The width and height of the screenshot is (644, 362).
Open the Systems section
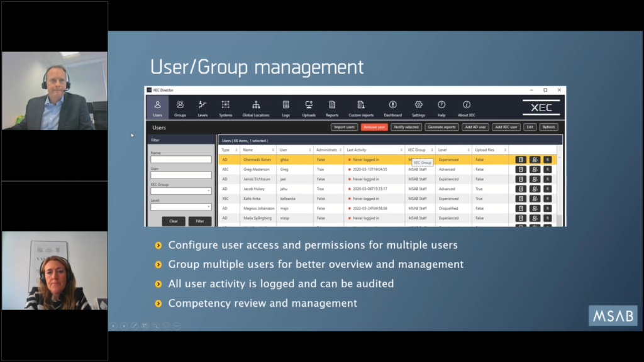[x=226, y=108]
